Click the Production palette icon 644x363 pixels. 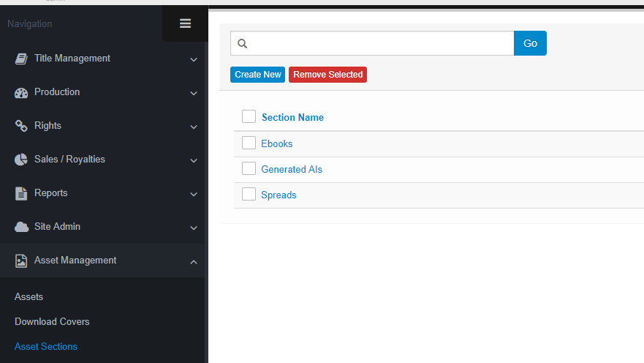click(21, 92)
